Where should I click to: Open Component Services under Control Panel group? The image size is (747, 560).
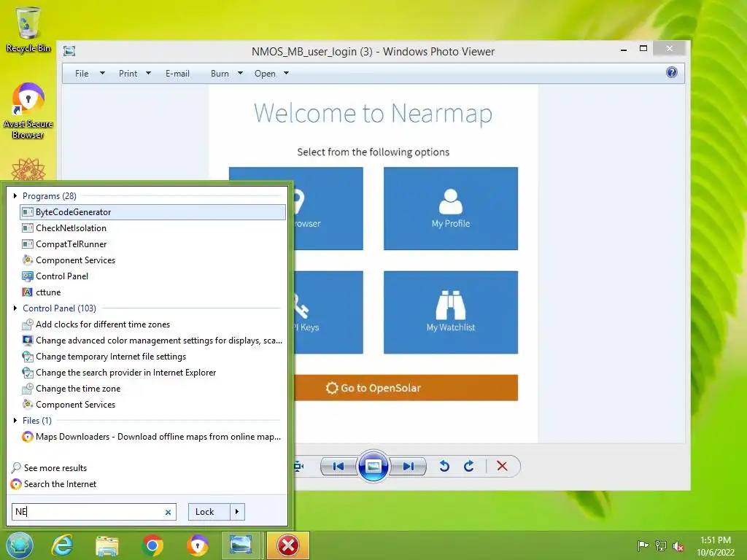pyautogui.click(x=152, y=405)
